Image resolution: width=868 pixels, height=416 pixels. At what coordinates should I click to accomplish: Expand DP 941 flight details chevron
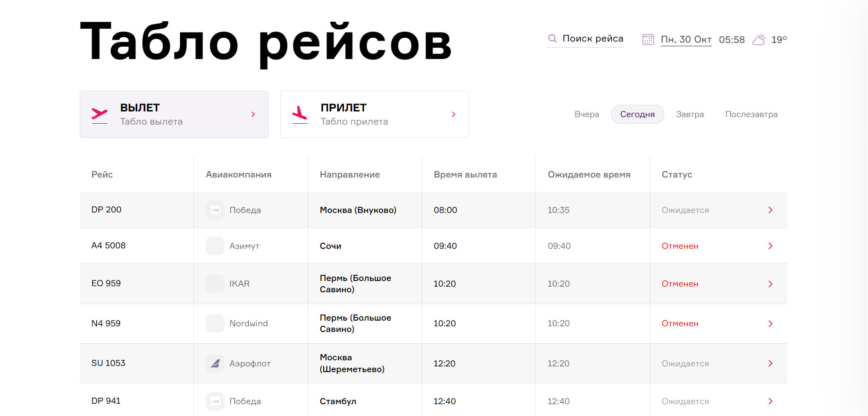click(770, 401)
